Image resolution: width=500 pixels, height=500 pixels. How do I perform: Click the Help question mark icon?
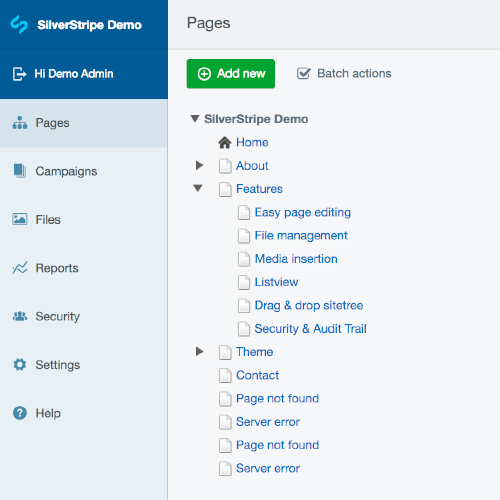[20, 413]
